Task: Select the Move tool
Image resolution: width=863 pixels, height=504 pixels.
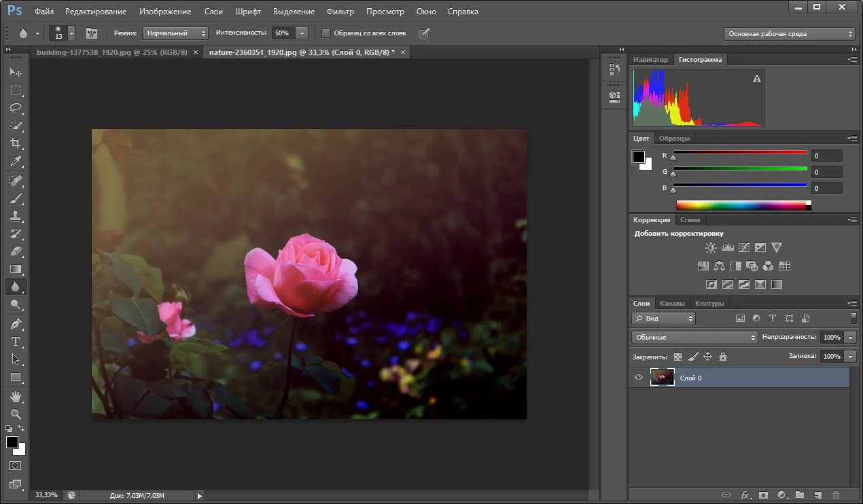Action: pos(16,72)
